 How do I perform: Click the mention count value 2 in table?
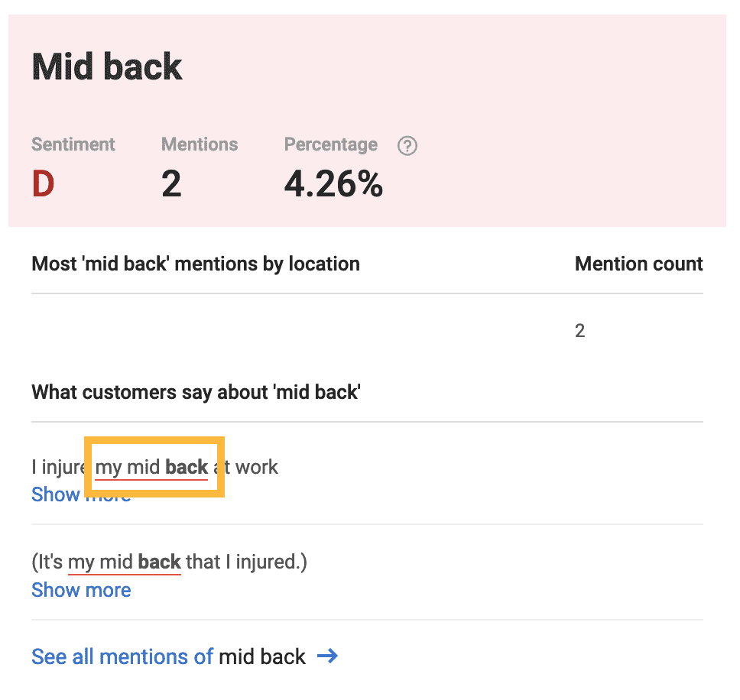point(580,331)
